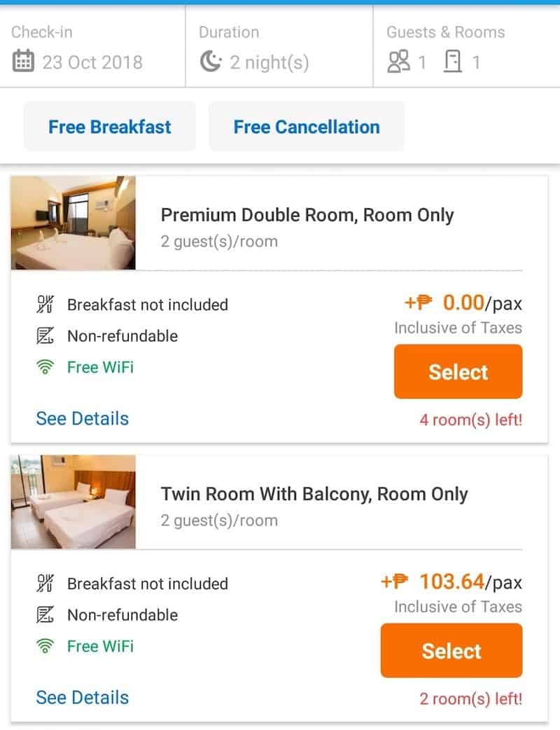The width and height of the screenshot is (560, 730).
Task: Select the Premium Double Room
Action: pos(458,371)
